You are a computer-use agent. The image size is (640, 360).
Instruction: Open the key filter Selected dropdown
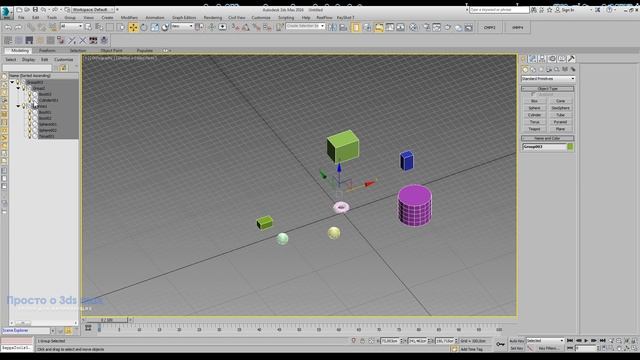[x=545, y=340]
